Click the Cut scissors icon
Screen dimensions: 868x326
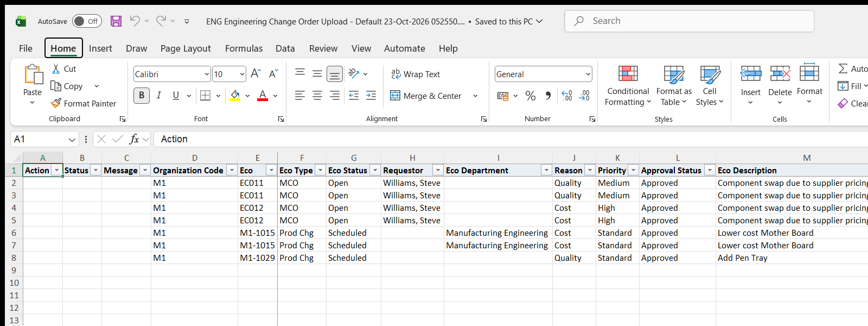[x=56, y=69]
